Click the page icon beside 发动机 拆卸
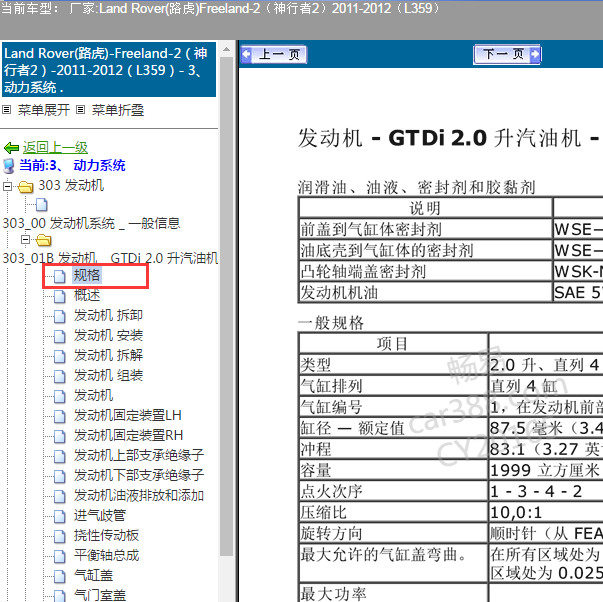Viewport: 603px width, 602px height. [60, 316]
